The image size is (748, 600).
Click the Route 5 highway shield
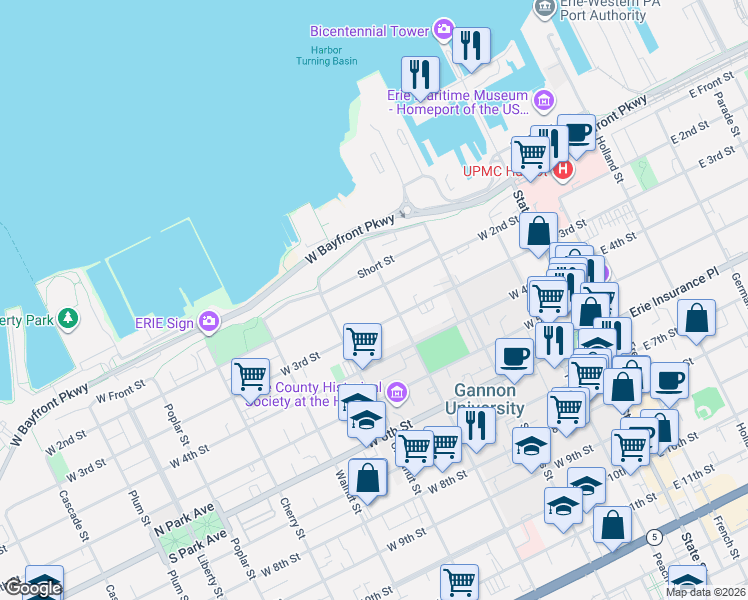(x=654, y=538)
